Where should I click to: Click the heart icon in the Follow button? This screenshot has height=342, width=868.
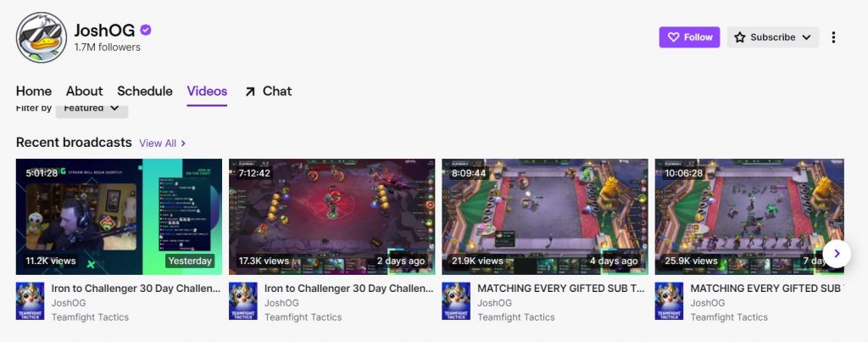point(673,37)
